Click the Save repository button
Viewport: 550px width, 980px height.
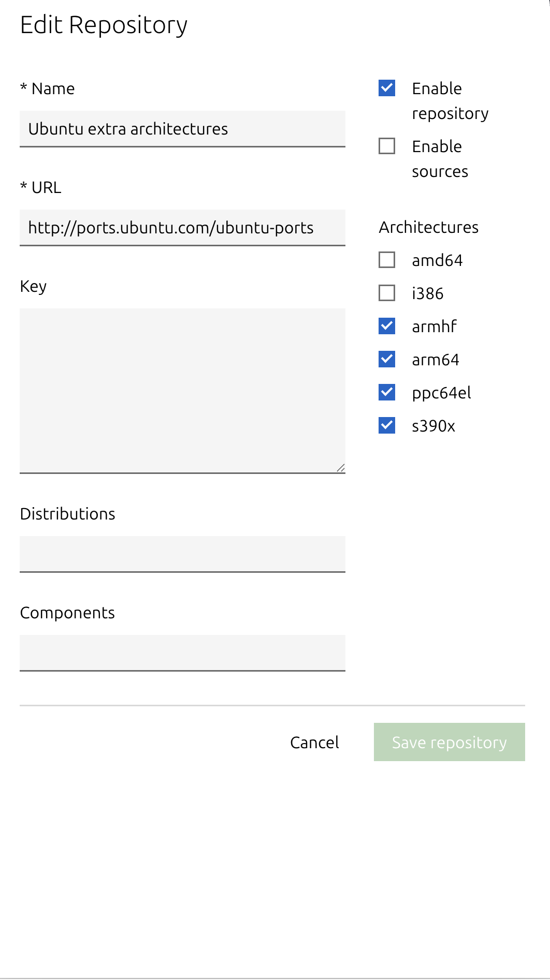tap(449, 742)
